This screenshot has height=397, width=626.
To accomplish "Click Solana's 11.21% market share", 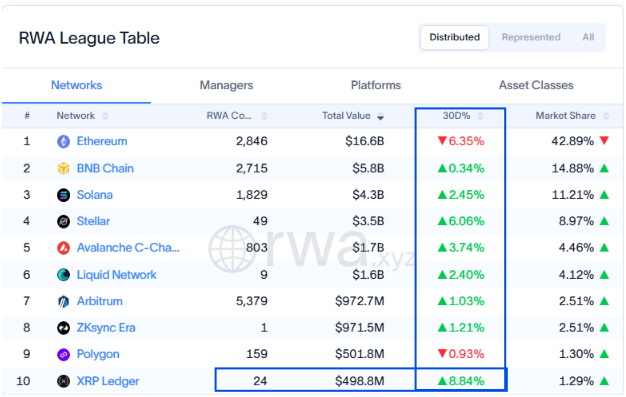I will pos(573,195).
